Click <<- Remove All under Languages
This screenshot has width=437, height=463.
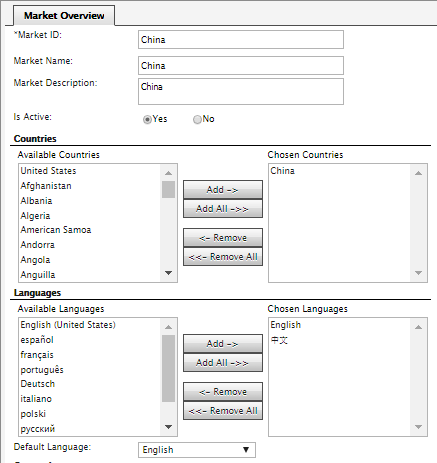click(x=223, y=411)
